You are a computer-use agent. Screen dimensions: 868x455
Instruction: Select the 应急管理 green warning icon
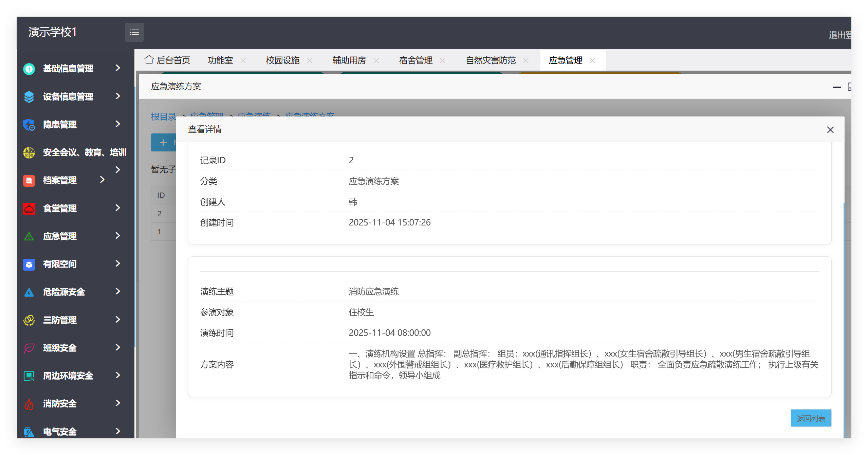tap(29, 236)
